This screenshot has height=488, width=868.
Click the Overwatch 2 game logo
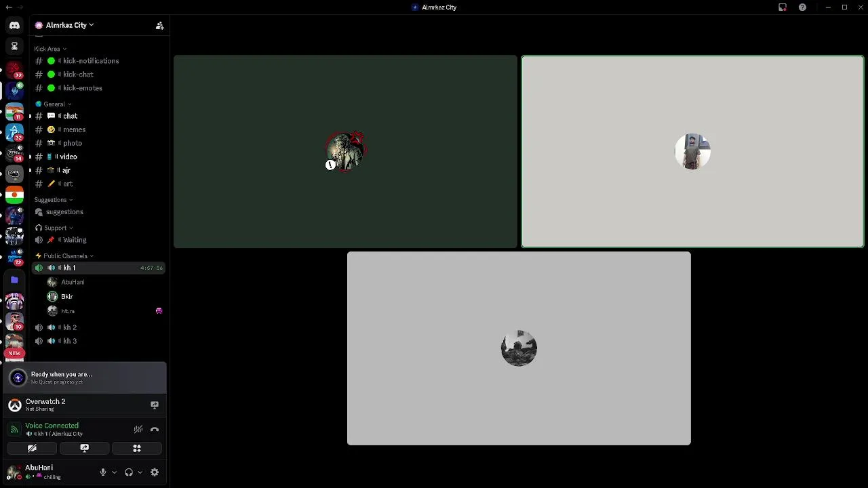pyautogui.click(x=15, y=405)
